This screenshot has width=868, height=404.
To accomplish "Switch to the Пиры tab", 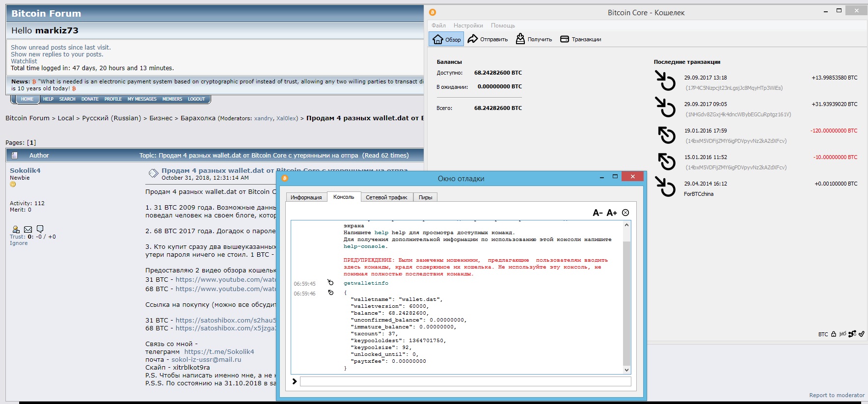I will click(425, 197).
